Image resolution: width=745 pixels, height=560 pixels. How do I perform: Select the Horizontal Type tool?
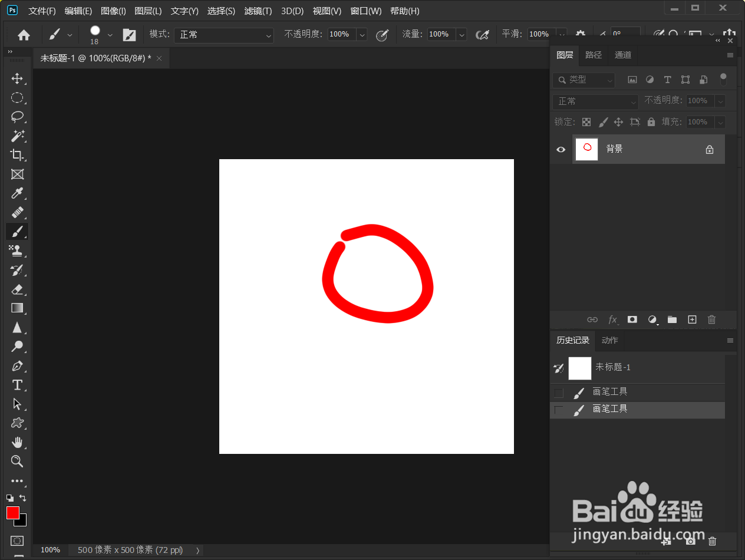point(17,385)
